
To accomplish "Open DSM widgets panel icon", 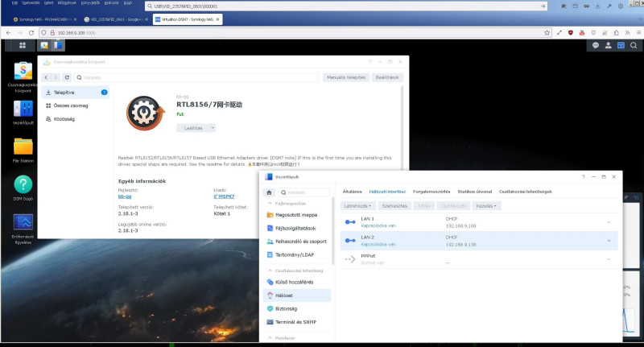I will pyautogui.click(x=621, y=45).
